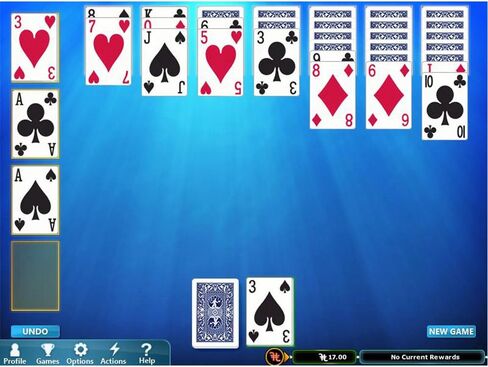The height and width of the screenshot is (367, 488).
Task: Select the ace of spades foundation
Action: [x=35, y=200]
